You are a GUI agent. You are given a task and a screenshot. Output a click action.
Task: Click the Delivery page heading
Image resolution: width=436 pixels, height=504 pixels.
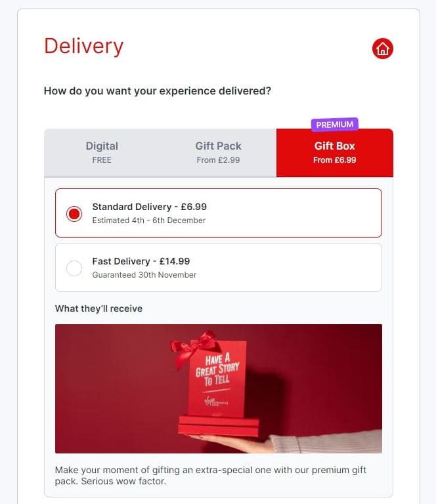(83, 47)
